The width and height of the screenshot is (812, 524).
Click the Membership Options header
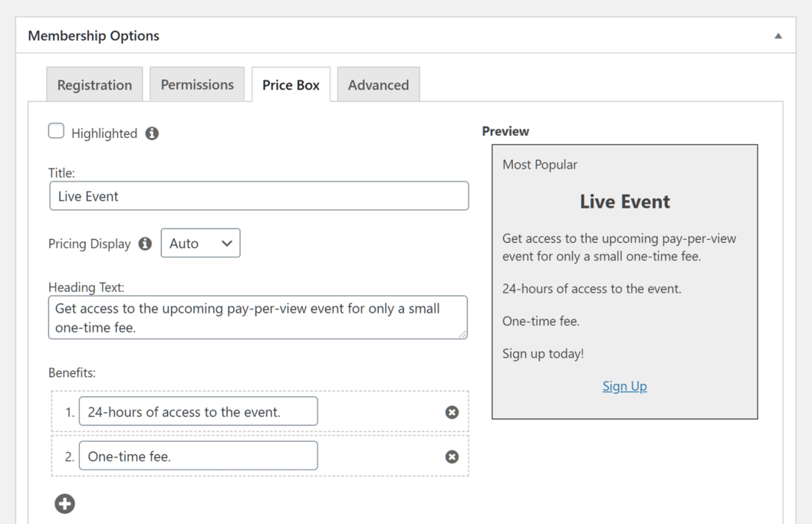(x=94, y=35)
